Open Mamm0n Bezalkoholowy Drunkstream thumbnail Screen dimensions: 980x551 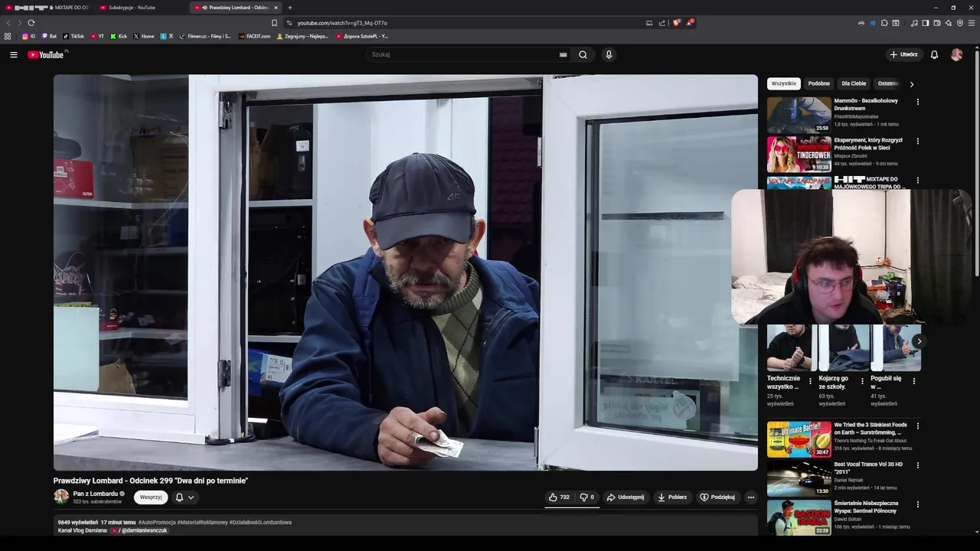pyautogui.click(x=799, y=115)
